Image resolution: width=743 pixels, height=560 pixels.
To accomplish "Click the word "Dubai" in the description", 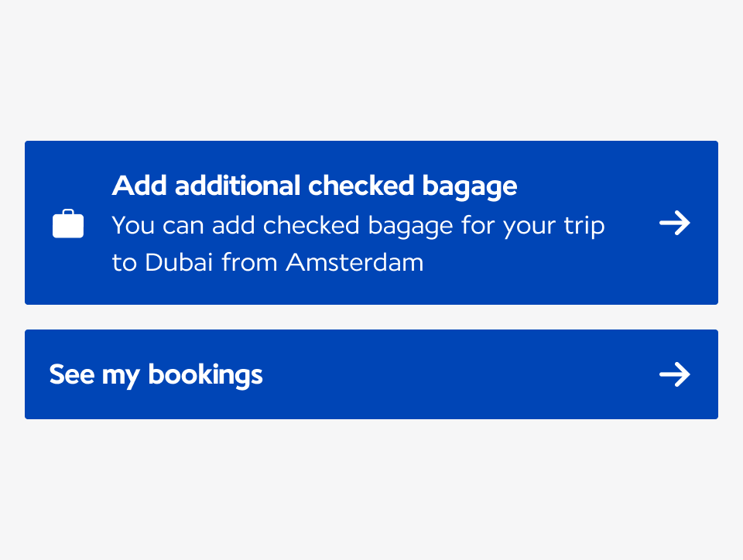I will pyautogui.click(x=179, y=262).
